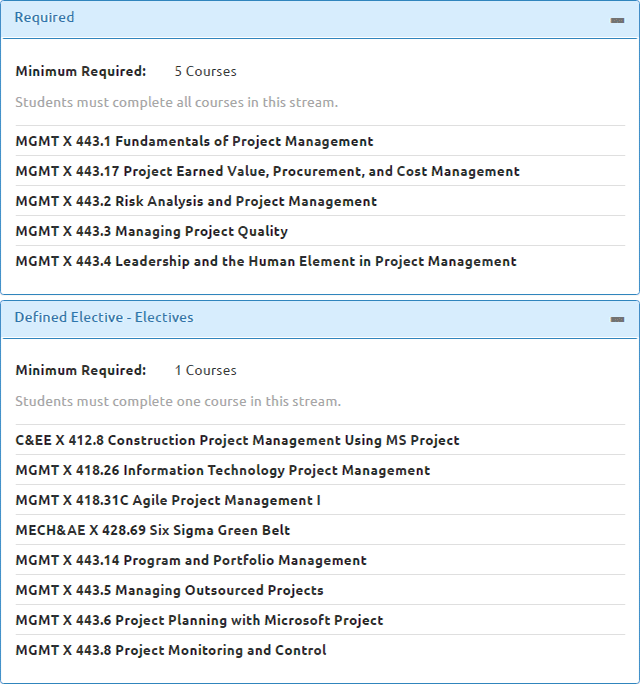This screenshot has height=684, width=640.
Task: Select MGMT X 443.4 Leadership and Human Element
Action: click(x=266, y=261)
